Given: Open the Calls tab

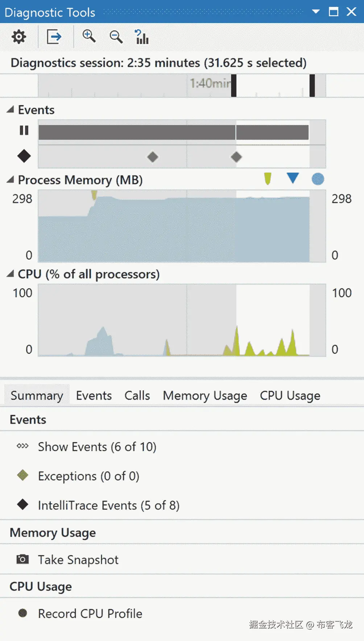Looking at the screenshot, I should [x=137, y=395].
